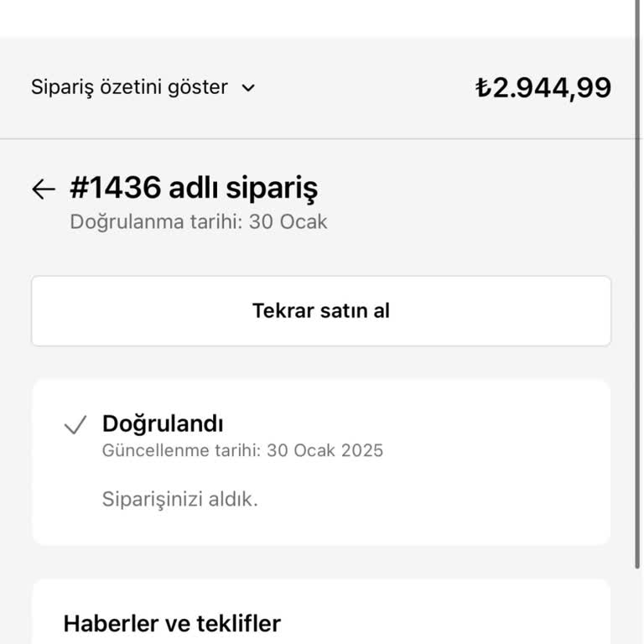Select the Doğrulandı status title
The image size is (644, 644).
163,423
